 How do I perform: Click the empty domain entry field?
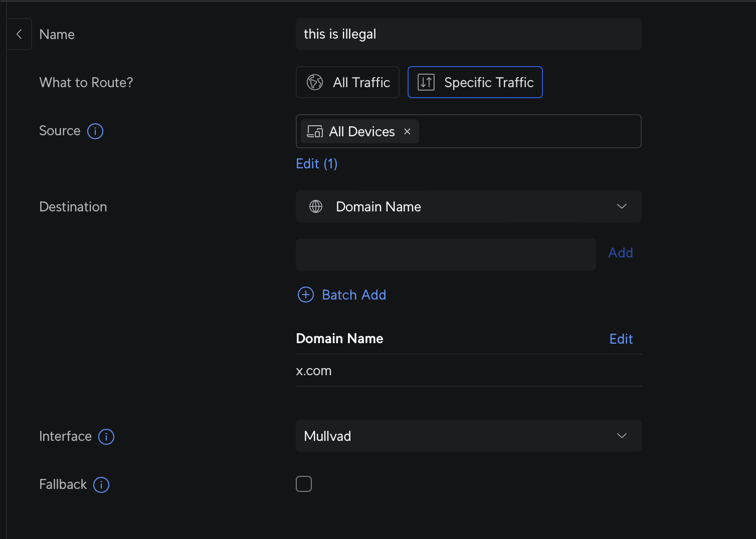(x=445, y=254)
